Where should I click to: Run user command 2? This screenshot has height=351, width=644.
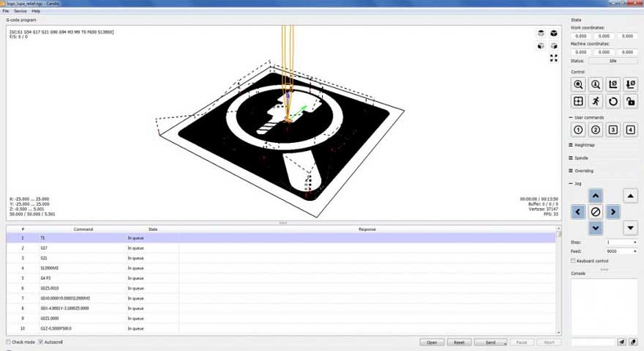(596, 130)
